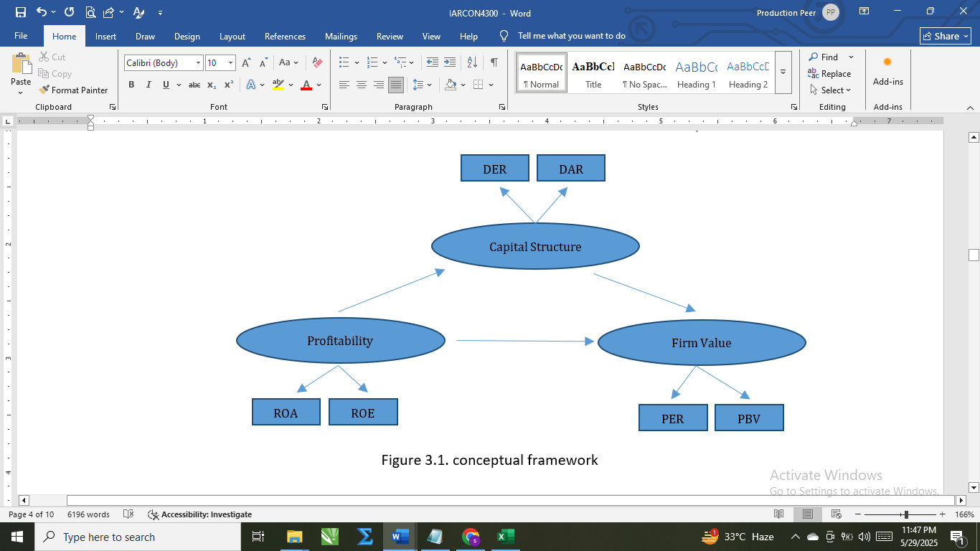
Task: Apply the Heading 1 style
Action: [696, 72]
